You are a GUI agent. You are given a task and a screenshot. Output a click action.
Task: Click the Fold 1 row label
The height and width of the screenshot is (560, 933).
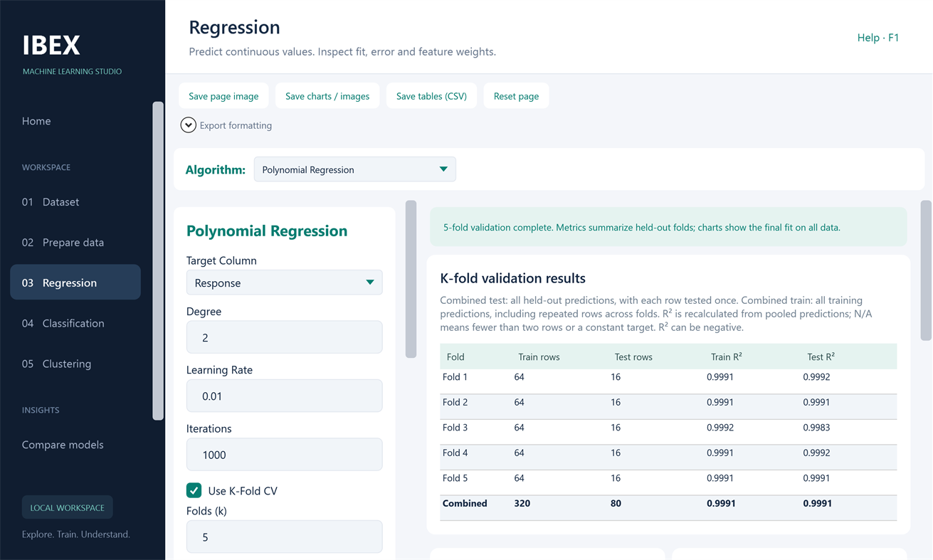[455, 377]
